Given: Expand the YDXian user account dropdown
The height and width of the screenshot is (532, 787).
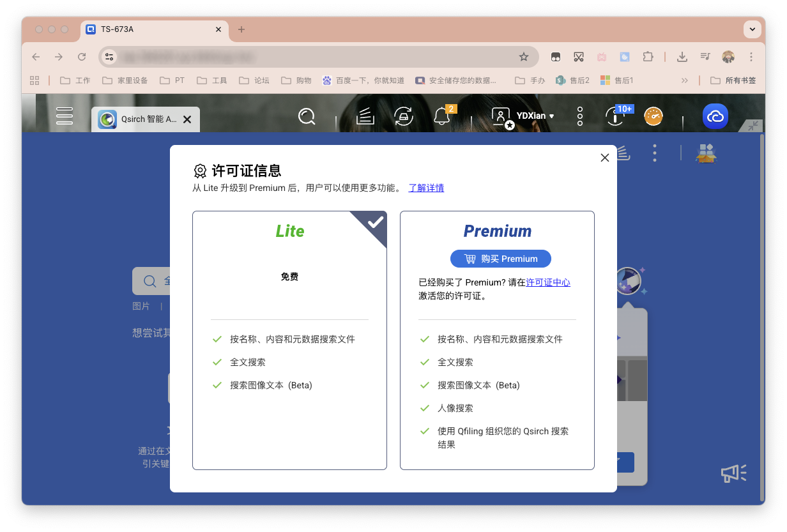Looking at the screenshot, I should tap(532, 116).
